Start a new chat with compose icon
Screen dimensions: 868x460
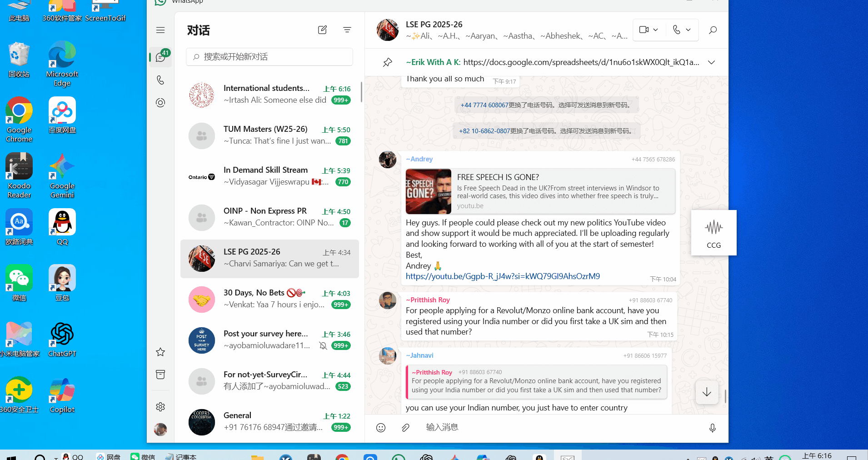[322, 30]
